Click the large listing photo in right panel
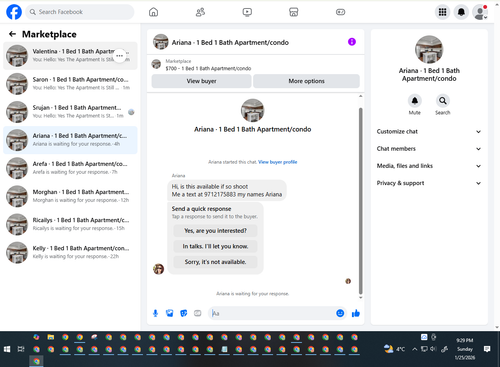 [x=429, y=49]
